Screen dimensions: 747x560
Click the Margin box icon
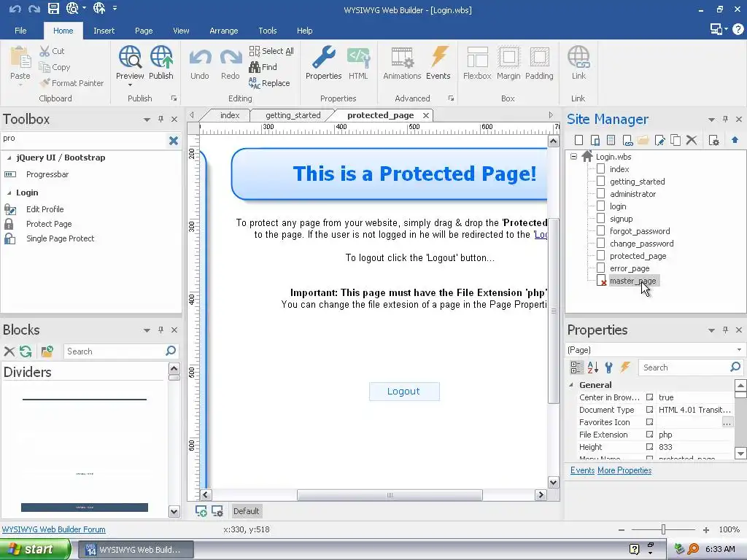click(x=508, y=57)
